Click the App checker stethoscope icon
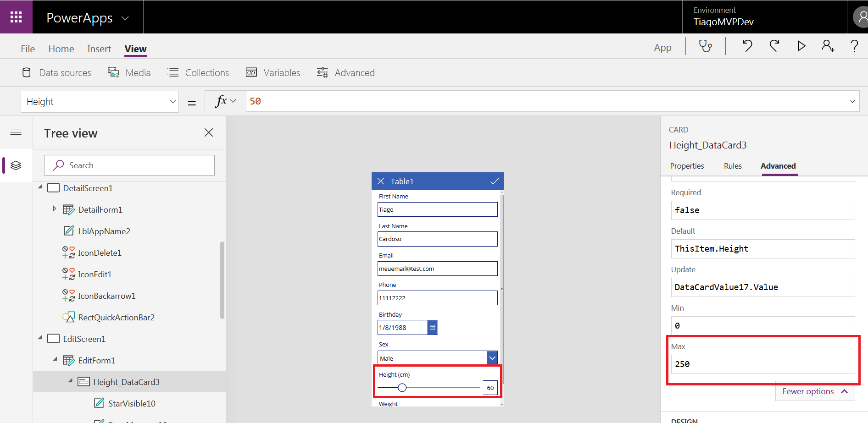868x423 pixels. coord(705,46)
